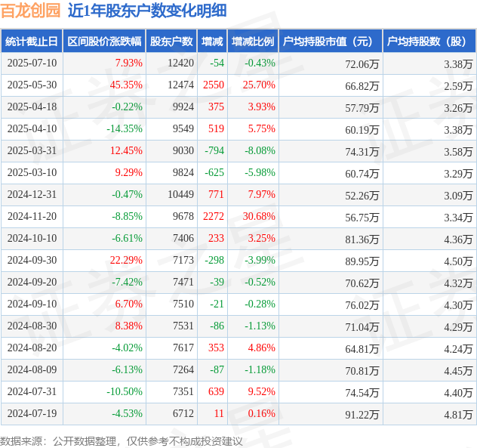This screenshot has width=477, height=448.
Task: Select the 增减比例 column header
Action: 253,41
